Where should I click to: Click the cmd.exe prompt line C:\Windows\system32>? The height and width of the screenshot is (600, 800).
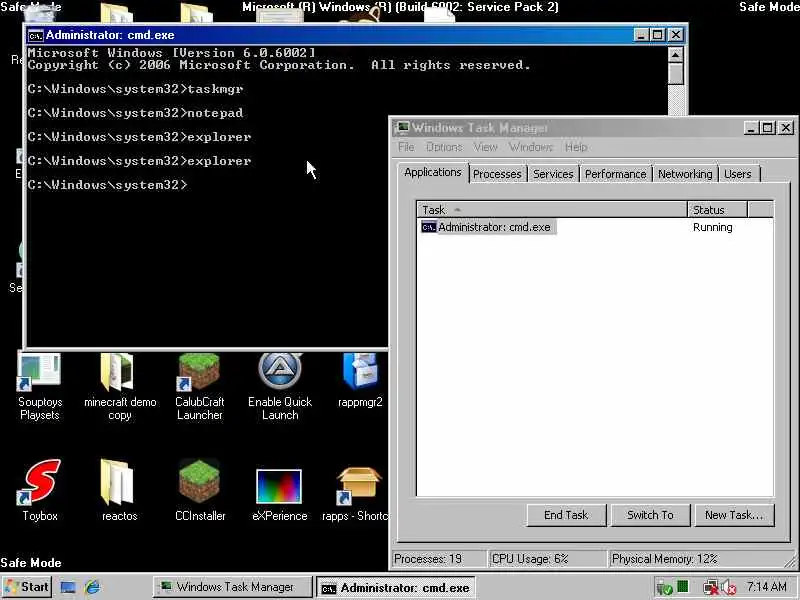108,185
